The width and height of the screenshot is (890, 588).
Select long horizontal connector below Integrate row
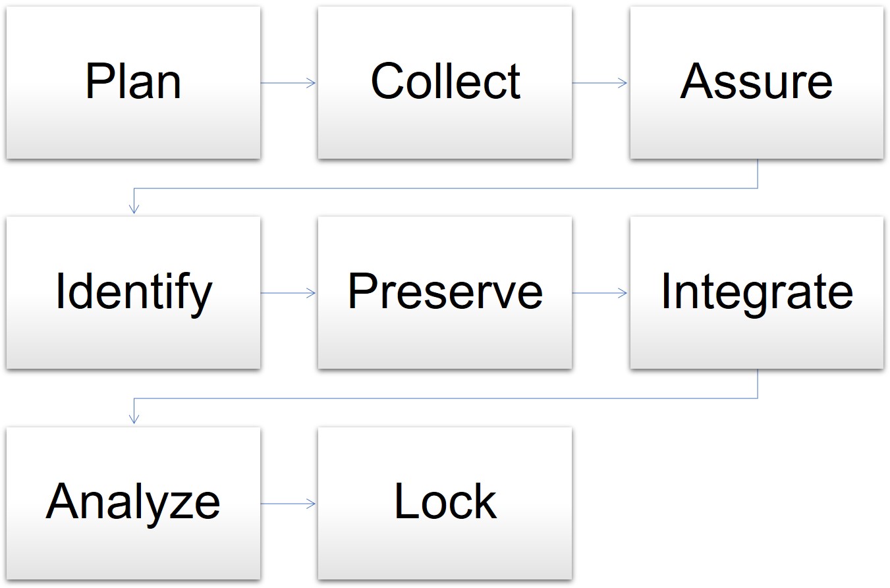pos(445,398)
